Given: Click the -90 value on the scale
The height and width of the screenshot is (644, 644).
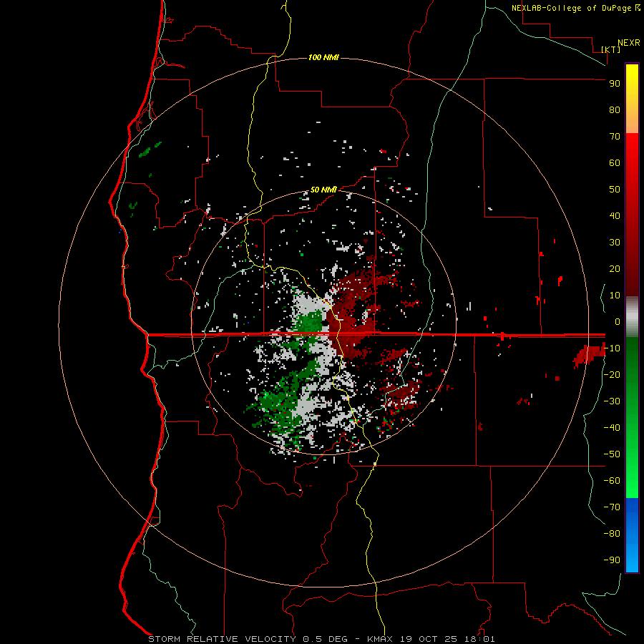Looking at the screenshot, I should click(x=612, y=560).
